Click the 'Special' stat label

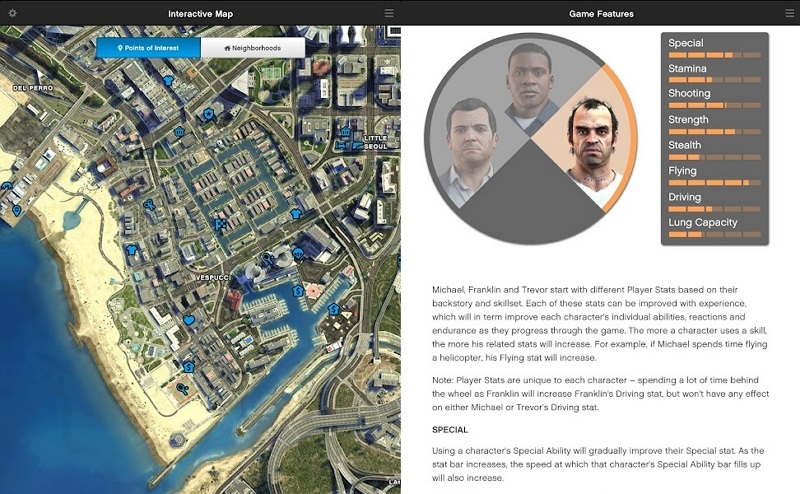(x=686, y=43)
